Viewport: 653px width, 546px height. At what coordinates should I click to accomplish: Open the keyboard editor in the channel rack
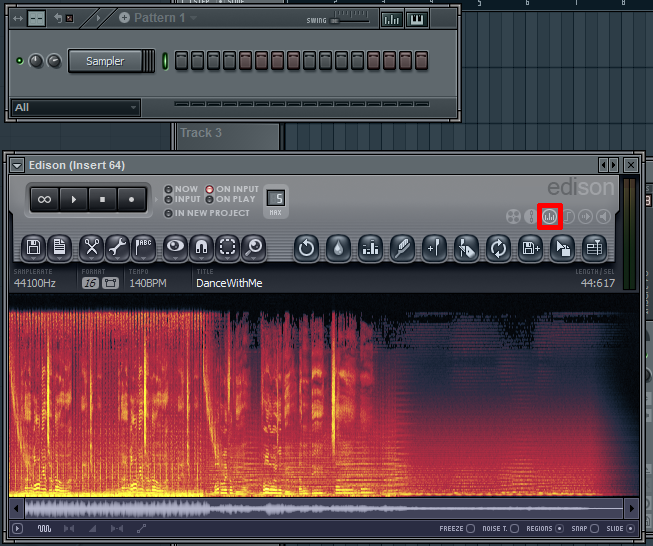click(x=417, y=20)
